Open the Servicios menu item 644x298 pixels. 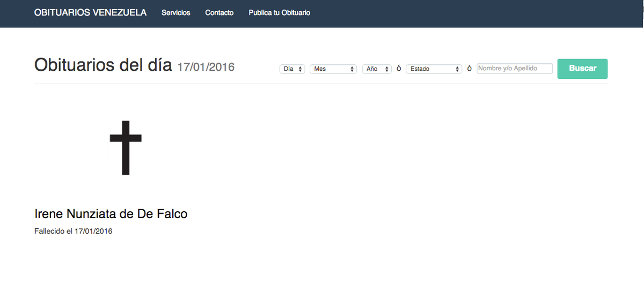[176, 12]
